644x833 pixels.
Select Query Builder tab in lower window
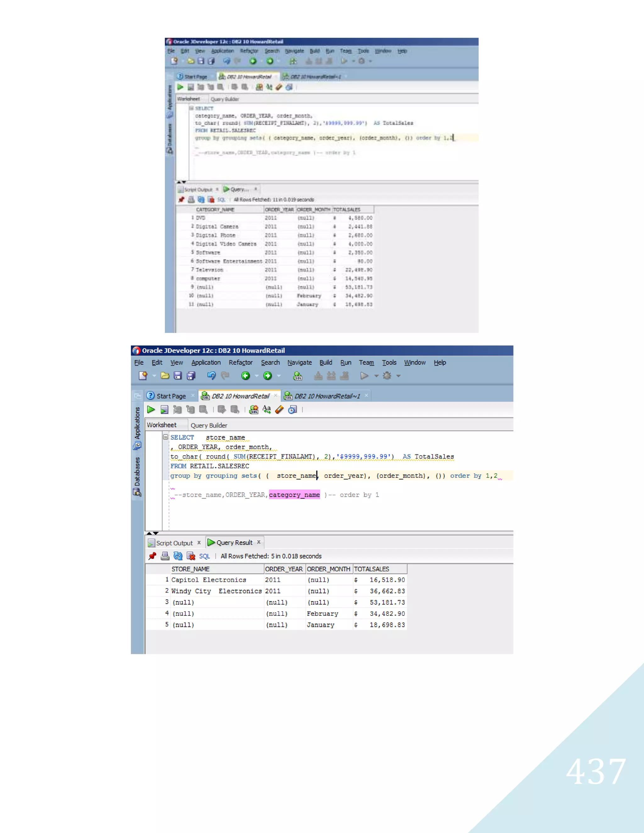click(x=209, y=425)
